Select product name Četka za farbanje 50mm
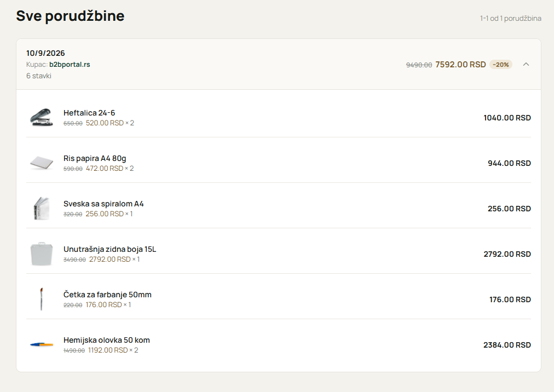The image size is (554, 392). (107, 295)
